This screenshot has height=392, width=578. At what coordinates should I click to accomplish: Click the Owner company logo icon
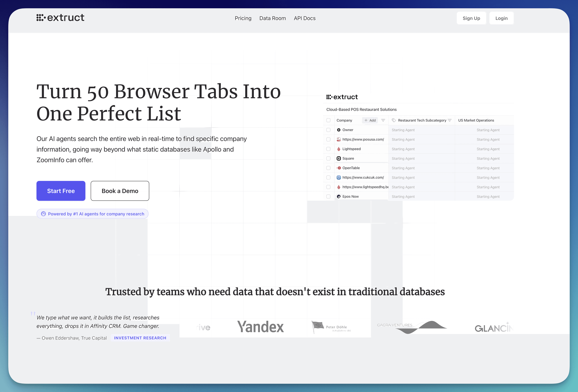[339, 130]
